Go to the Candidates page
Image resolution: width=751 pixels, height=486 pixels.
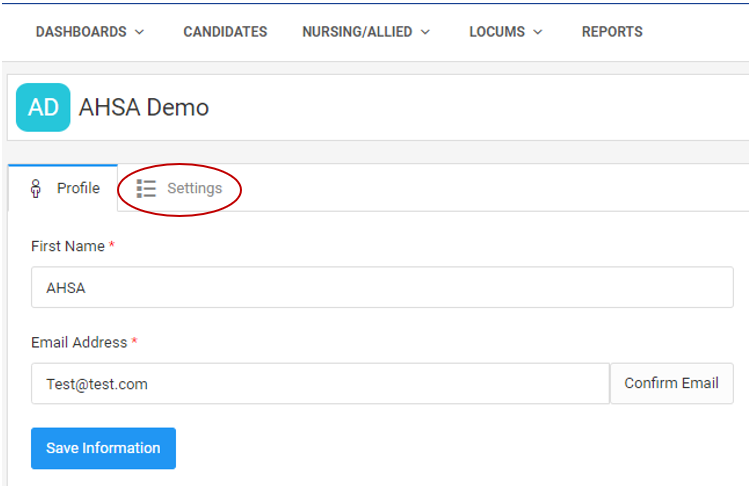[225, 32]
